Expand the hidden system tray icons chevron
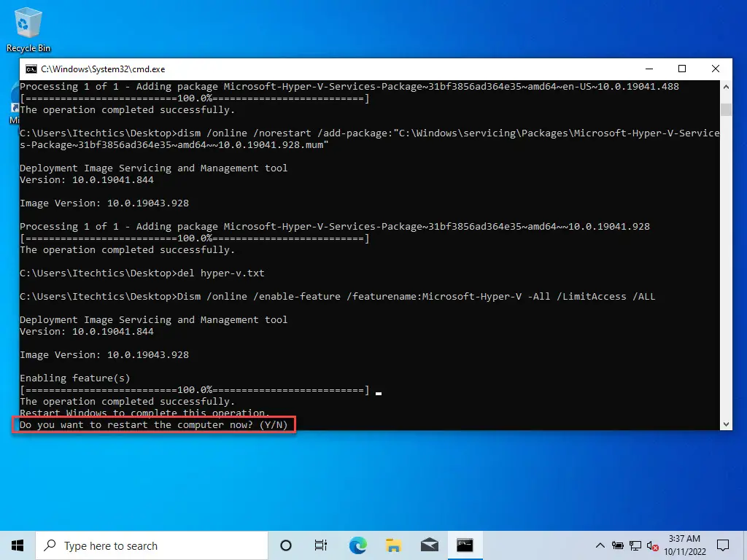This screenshot has width=747, height=560. click(600, 545)
